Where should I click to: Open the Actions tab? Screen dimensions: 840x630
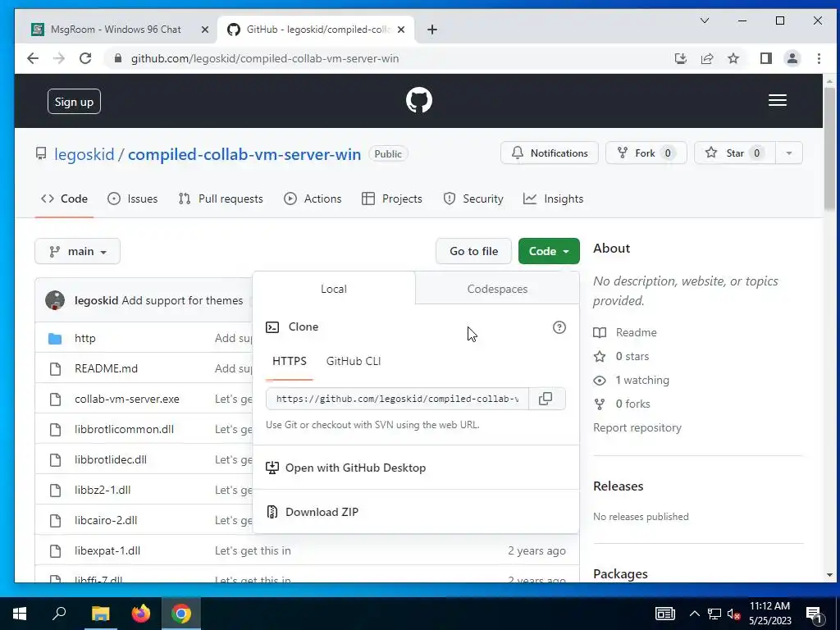point(313,199)
